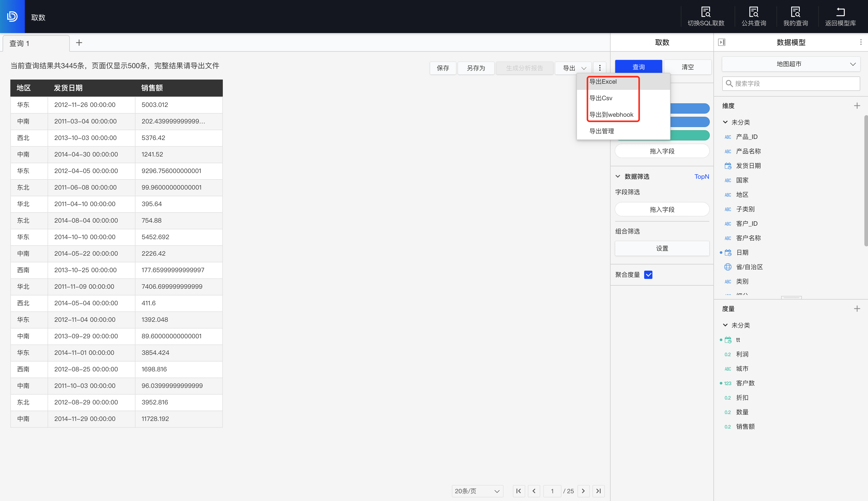Click the 123 type icon for 客户数

coord(728,383)
